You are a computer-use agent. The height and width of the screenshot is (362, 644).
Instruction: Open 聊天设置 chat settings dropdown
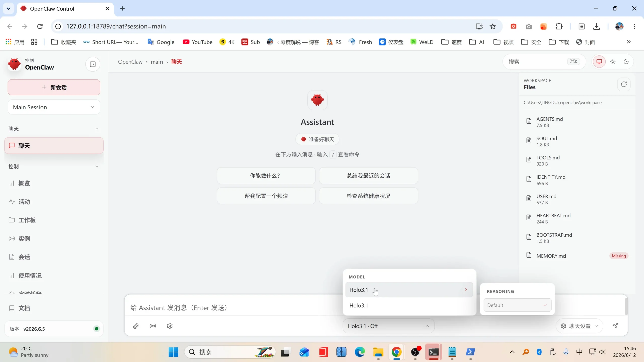coord(579,326)
